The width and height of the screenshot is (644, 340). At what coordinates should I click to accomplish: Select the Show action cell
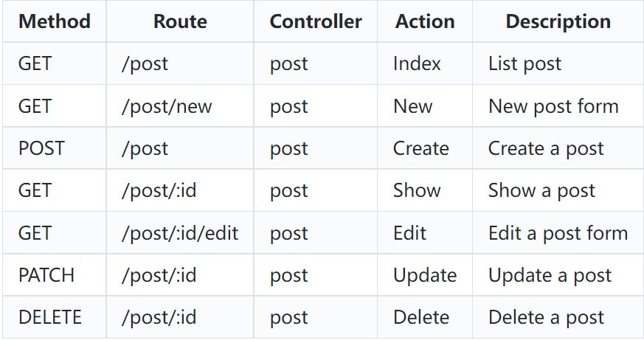(x=425, y=190)
